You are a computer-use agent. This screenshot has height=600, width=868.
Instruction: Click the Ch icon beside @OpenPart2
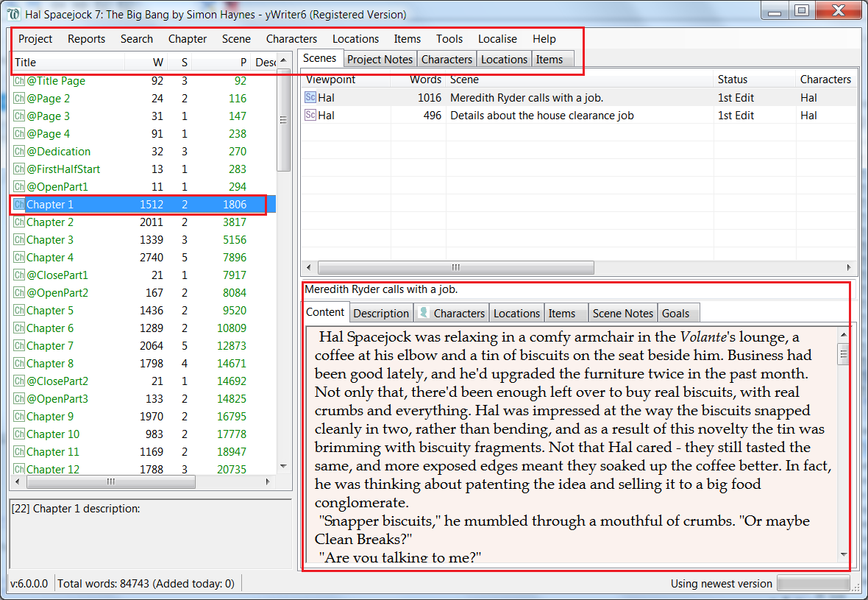(19, 292)
